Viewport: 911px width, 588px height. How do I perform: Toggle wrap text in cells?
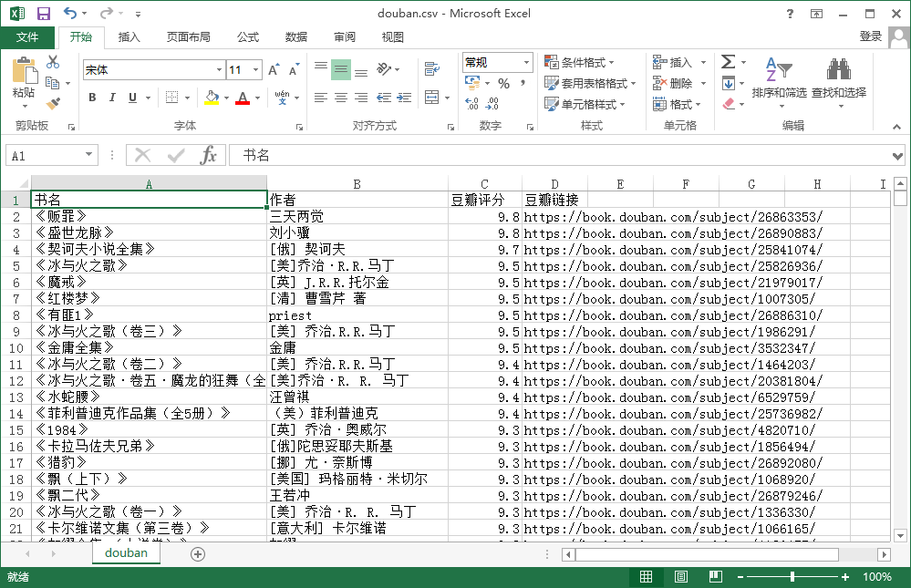coord(431,69)
